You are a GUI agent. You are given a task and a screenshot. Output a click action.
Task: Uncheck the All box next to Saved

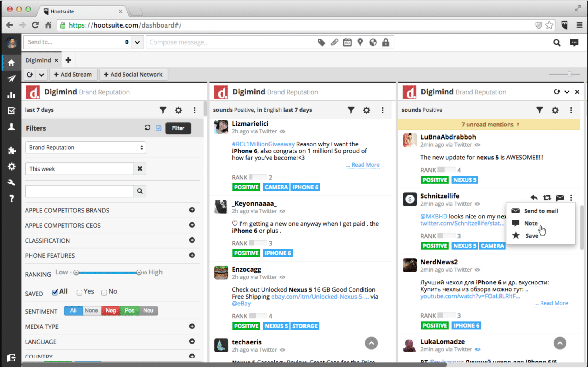point(55,292)
